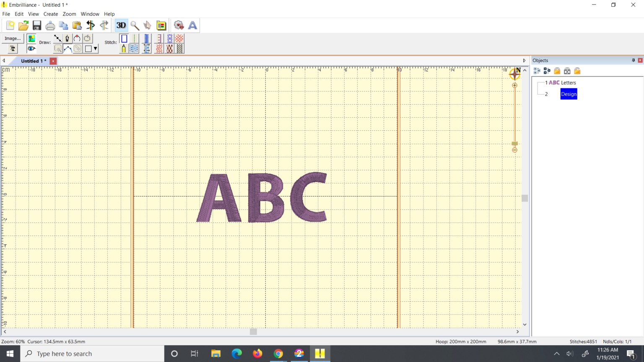
Task: Open the outline shape dropdown arrow
Action: click(96, 49)
